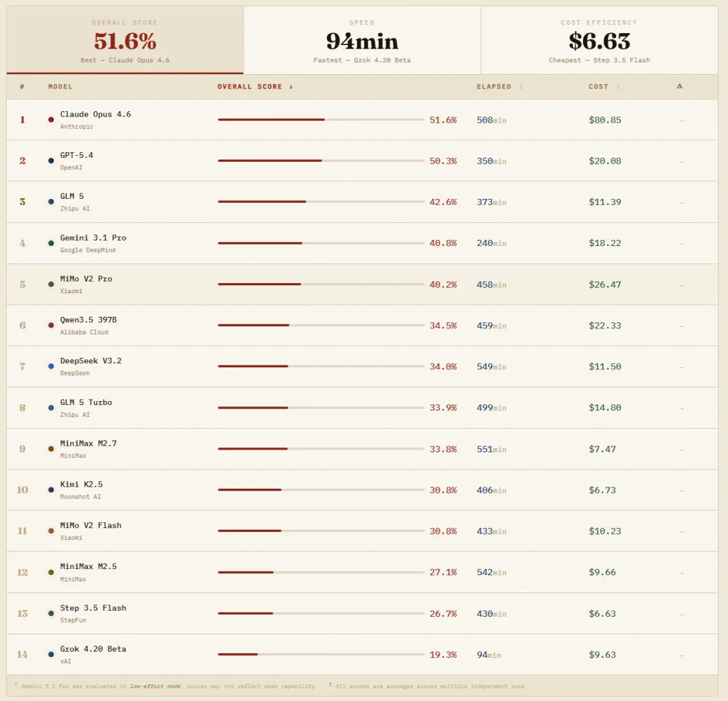Click the 40.2% score value
728x701 pixels.
(443, 284)
